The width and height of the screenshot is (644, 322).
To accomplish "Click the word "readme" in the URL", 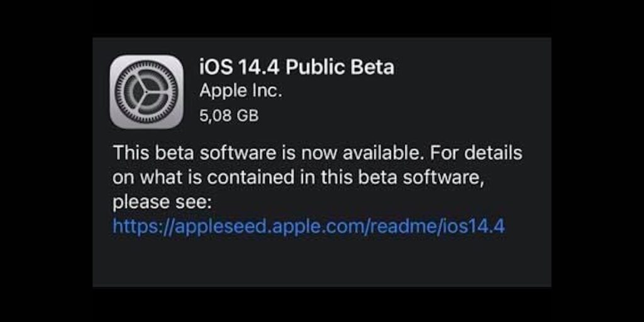I will pos(402,226).
